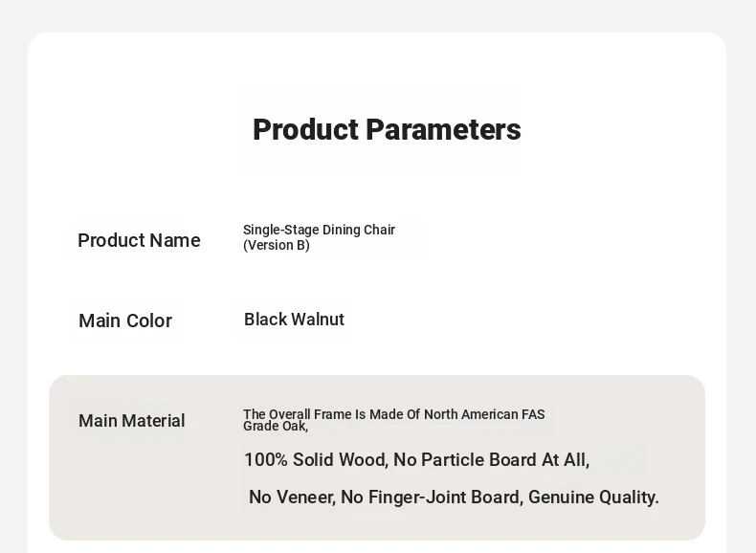Click the Black Walnut value

[294, 320]
